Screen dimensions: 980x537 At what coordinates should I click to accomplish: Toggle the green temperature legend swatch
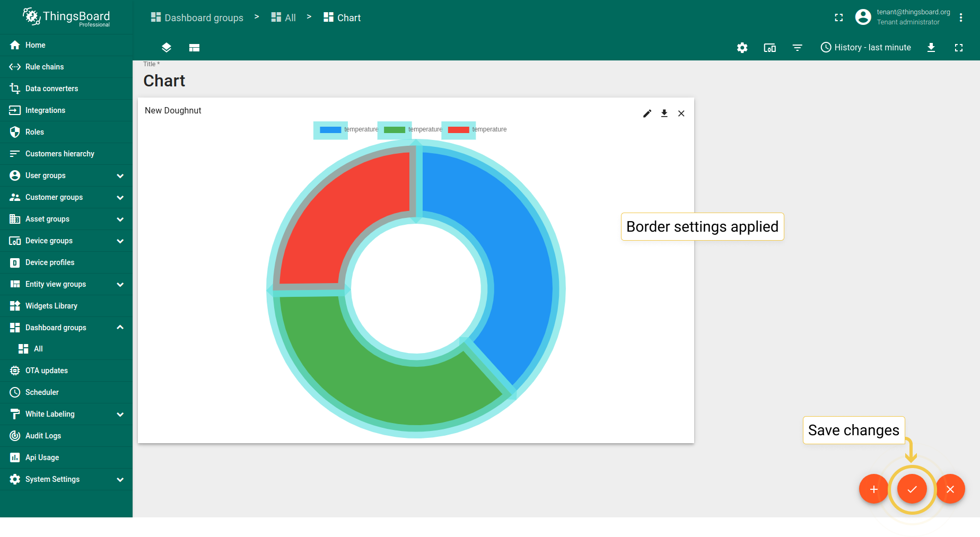click(395, 130)
